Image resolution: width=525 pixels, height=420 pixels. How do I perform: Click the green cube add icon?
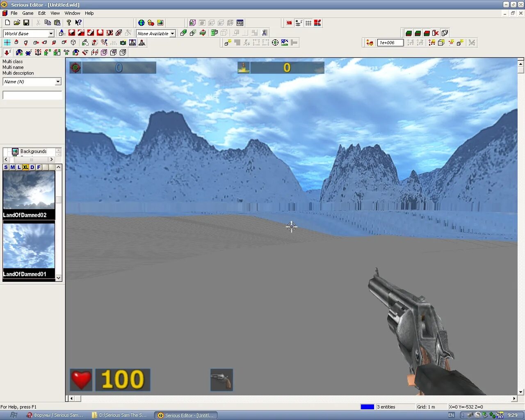click(x=183, y=32)
